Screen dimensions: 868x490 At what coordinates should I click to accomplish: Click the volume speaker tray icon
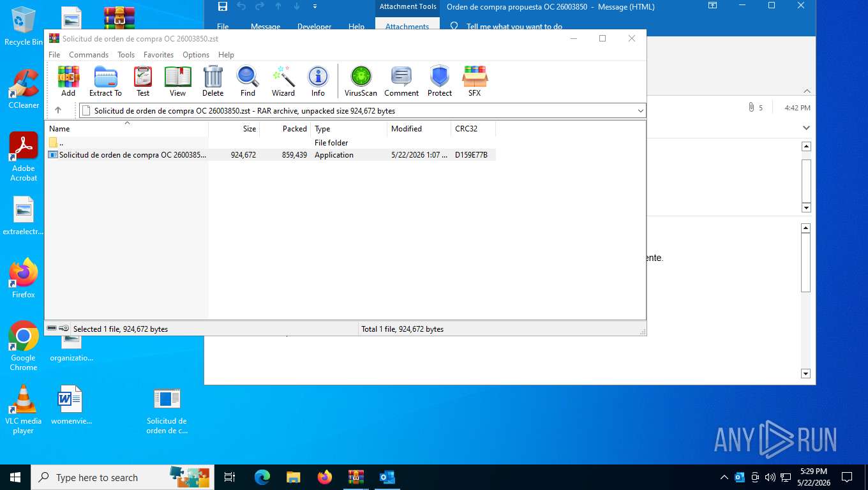click(x=770, y=477)
